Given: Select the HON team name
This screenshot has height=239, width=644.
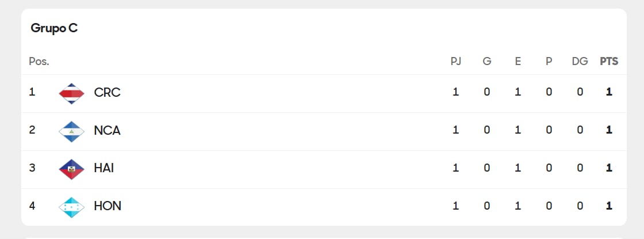Looking at the screenshot, I should (x=108, y=206).
